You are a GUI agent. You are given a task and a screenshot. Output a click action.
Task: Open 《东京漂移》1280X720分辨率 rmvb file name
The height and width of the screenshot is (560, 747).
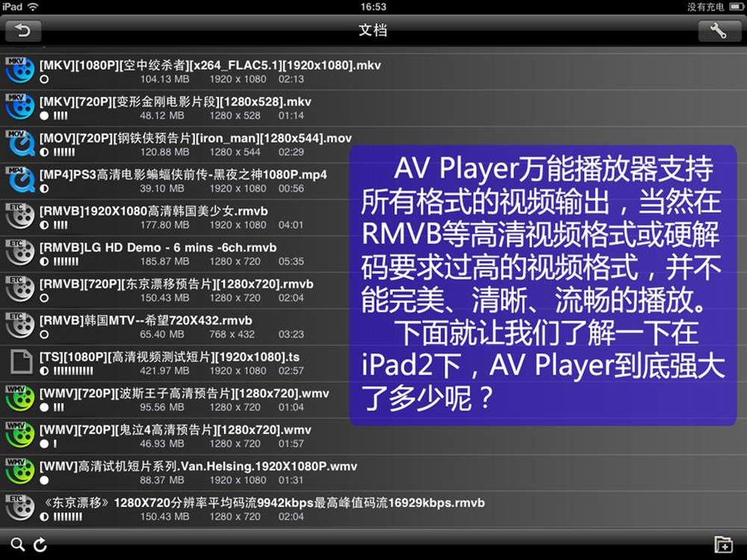pos(264,503)
